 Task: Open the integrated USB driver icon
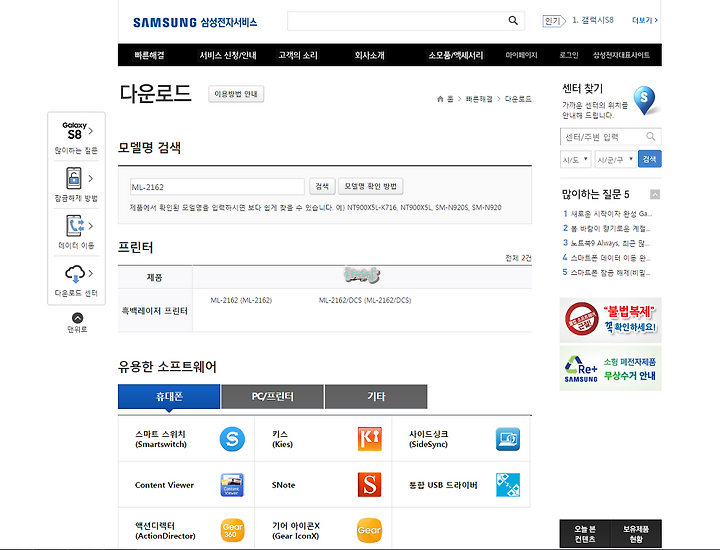point(508,485)
